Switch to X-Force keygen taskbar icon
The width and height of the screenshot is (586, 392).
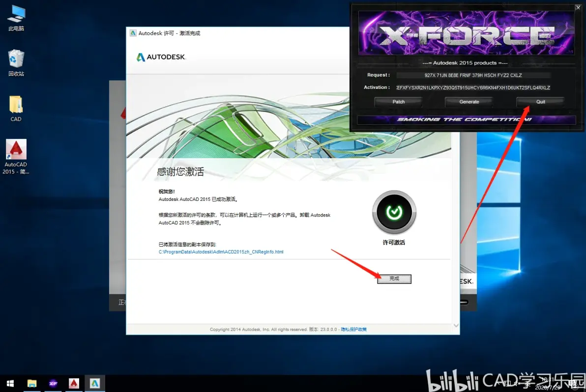[53, 384]
